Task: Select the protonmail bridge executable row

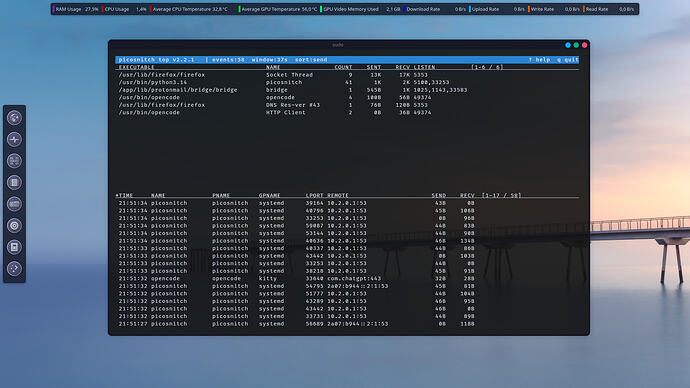Action: point(348,90)
